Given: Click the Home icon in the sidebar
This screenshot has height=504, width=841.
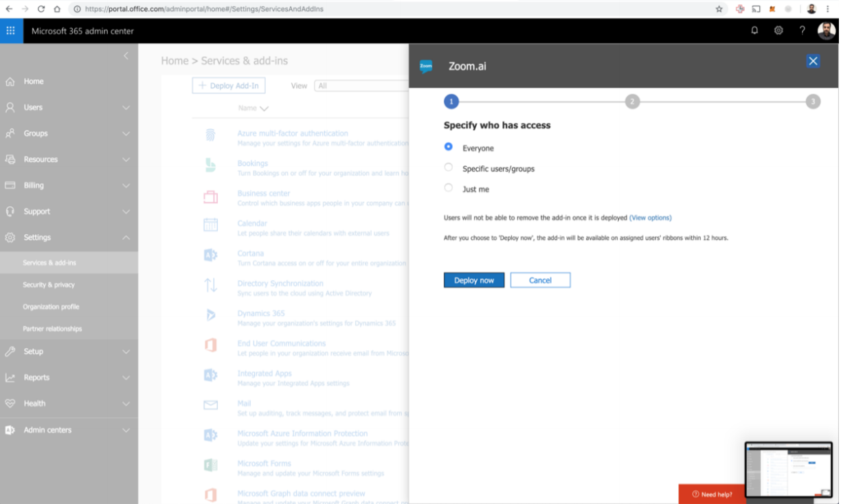Looking at the screenshot, I should point(10,82).
